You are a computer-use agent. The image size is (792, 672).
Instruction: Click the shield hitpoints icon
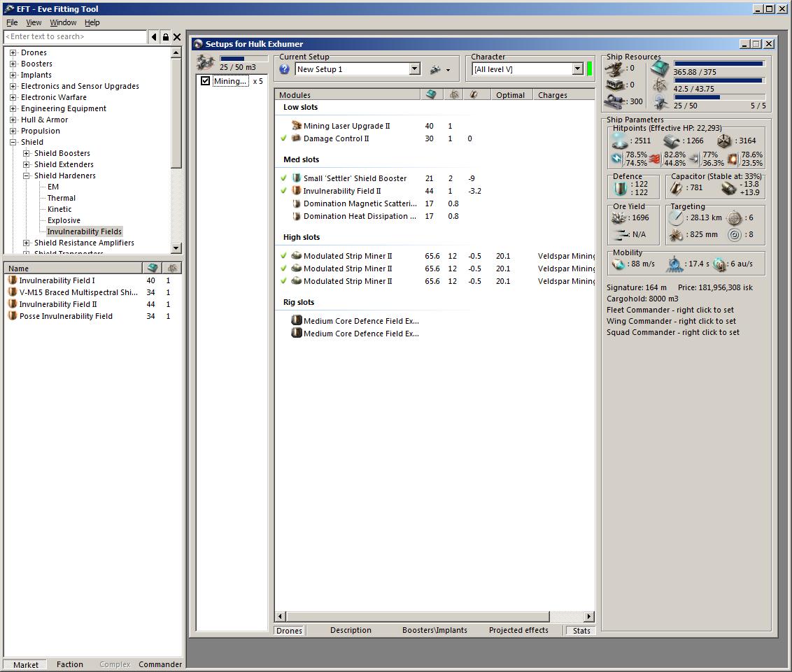(621, 141)
